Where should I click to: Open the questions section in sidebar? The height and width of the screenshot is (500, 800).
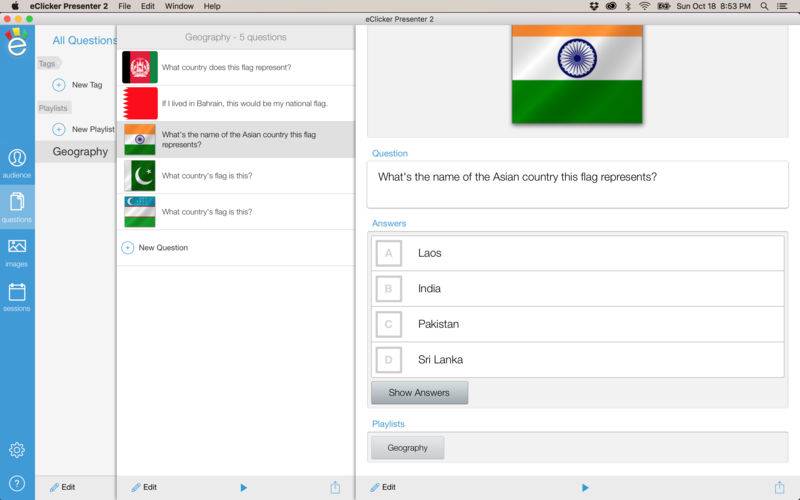[17, 207]
